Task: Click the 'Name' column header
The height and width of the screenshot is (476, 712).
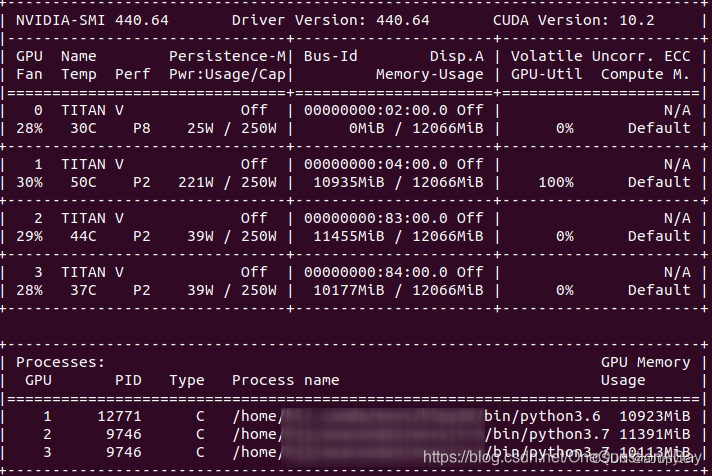Action: [79, 56]
